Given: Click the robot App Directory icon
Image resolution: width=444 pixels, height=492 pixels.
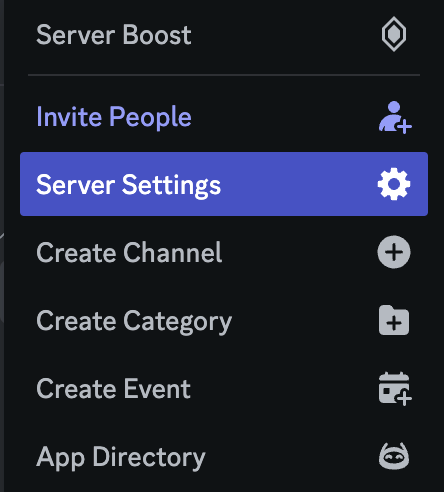Looking at the screenshot, I should pos(394,456).
